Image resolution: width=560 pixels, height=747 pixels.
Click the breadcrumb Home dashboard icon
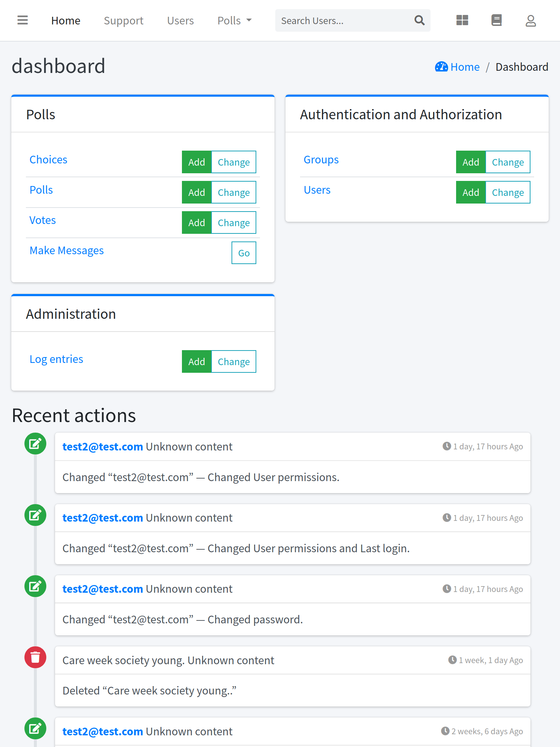(441, 67)
